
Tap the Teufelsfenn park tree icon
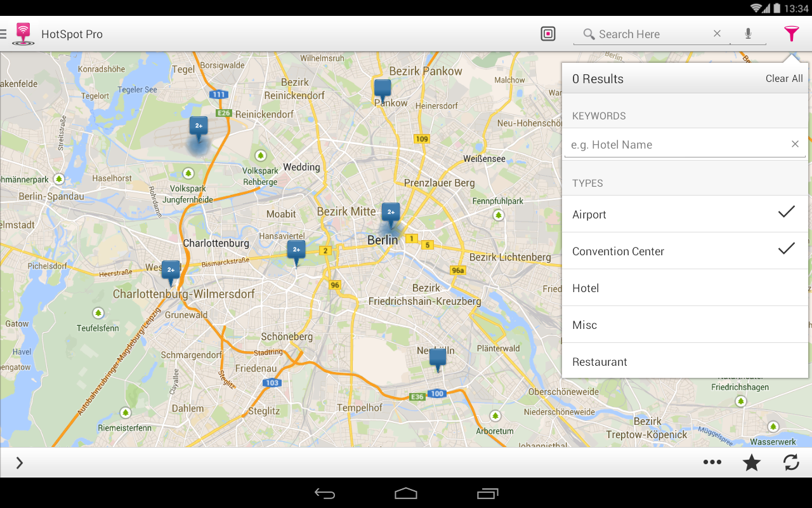[98, 312]
